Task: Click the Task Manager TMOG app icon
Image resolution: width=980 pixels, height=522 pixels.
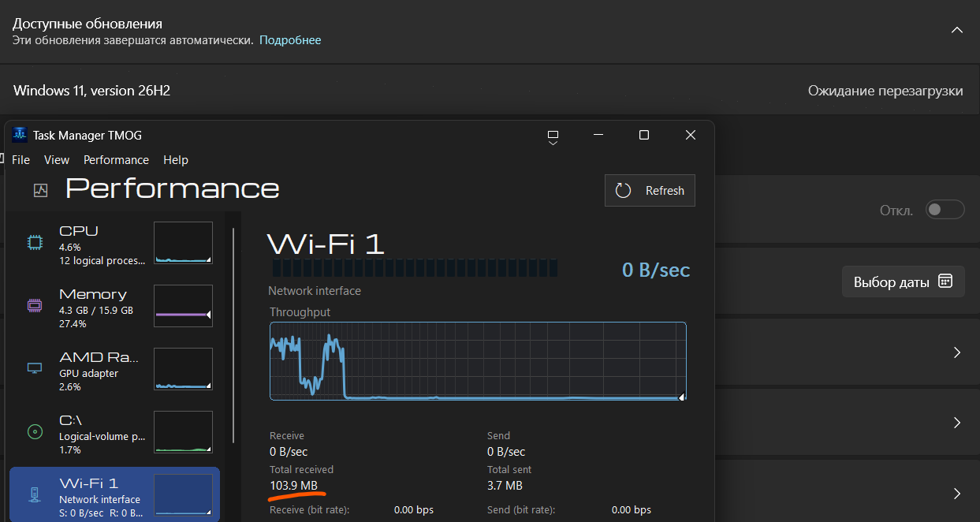Action: pyautogui.click(x=20, y=135)
